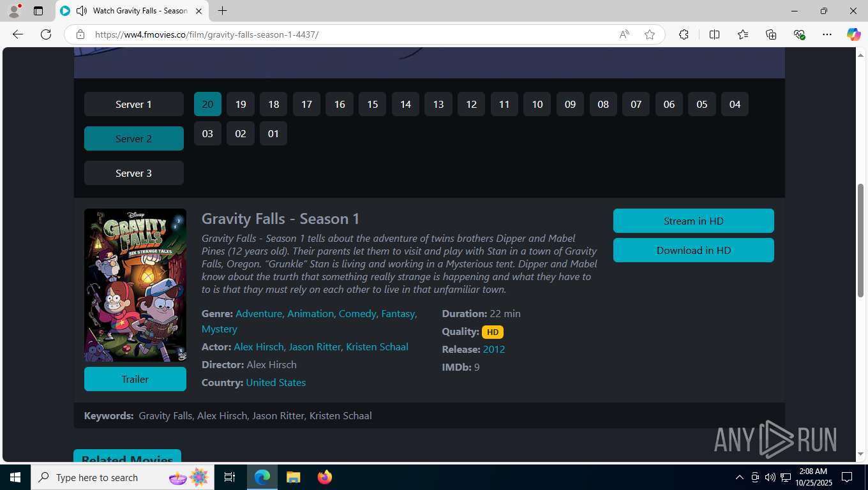
Task: Open actor Kristen Schaal link
Action: click(377, 346)
